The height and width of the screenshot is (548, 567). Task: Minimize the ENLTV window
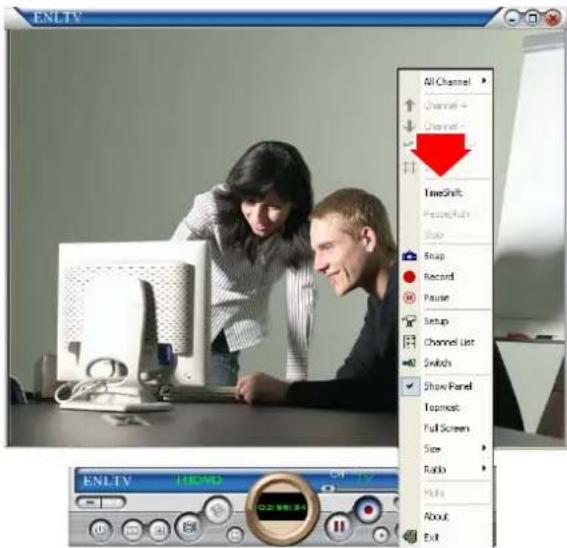coord(512,18)
